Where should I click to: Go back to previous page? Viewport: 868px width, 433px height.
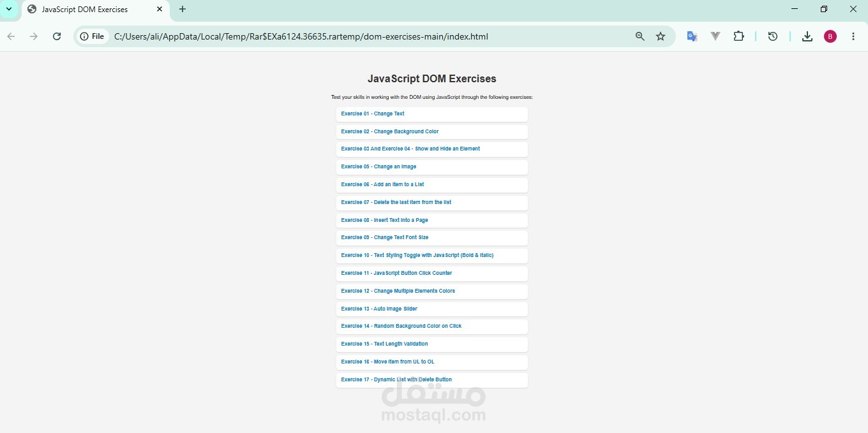coord(11,36)
